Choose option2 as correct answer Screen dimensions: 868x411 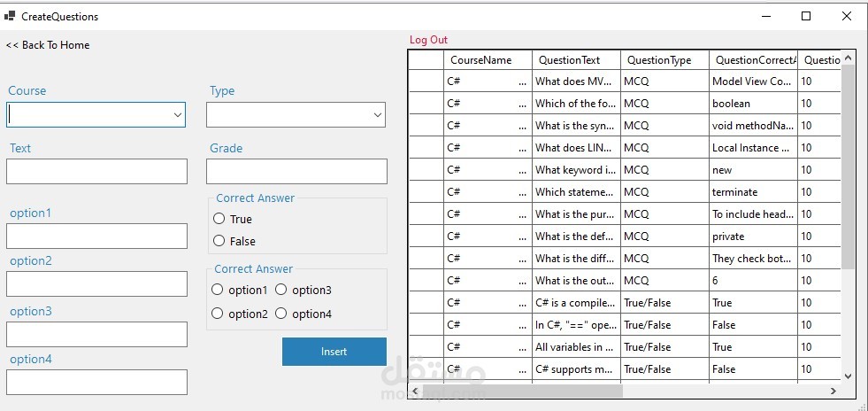click(218, 314)
